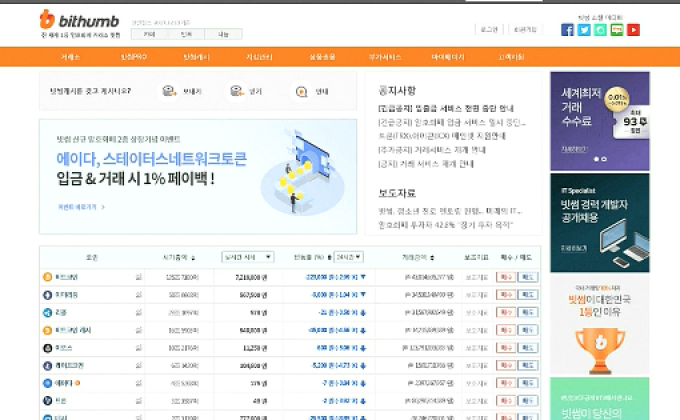This screenshot has width=680, height=420.
Task: Open the chart icon in the Ethereum row
Action: [139, 295]
